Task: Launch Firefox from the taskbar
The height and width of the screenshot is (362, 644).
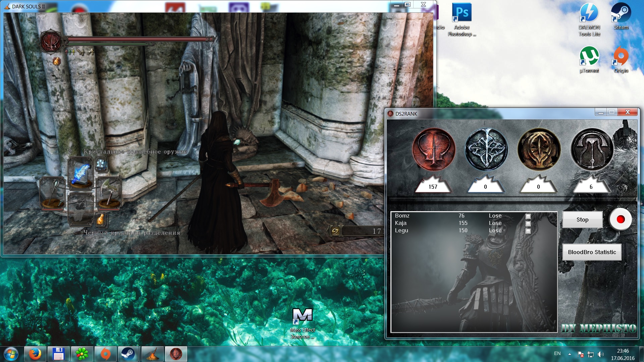Action: pyautogui.click(x=35, y=354)
